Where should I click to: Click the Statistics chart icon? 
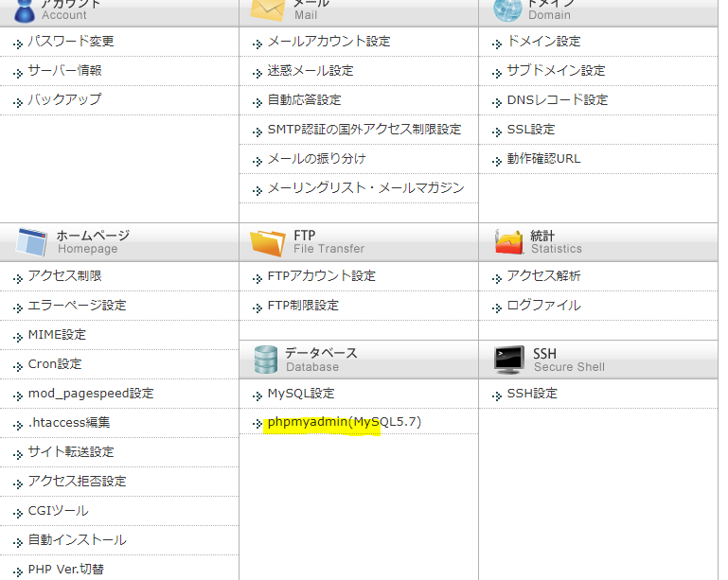click(x=509, y=242)
